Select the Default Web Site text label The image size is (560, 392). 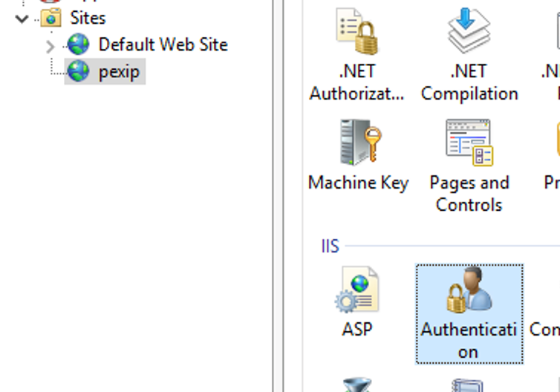point(163,45)
